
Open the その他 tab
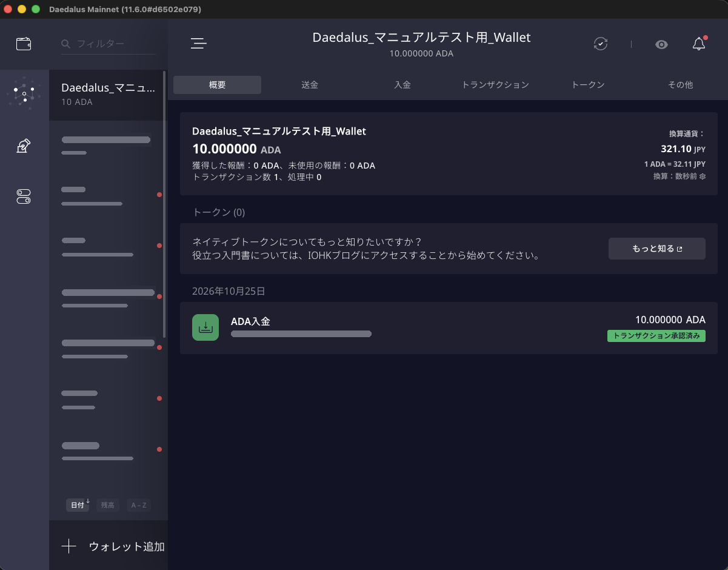click(x=680, y=85)
